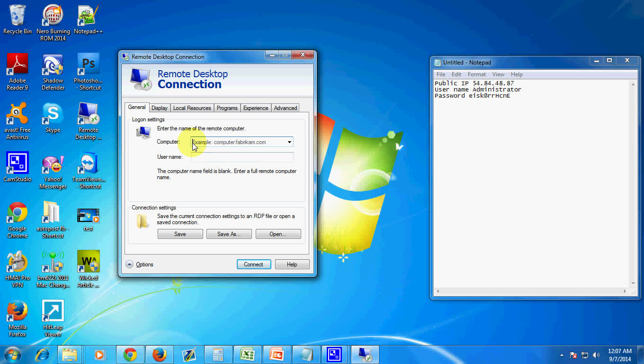Select the CamStudio desktop icon
This screenshot has width=644, height=364.
pos(18,167)
